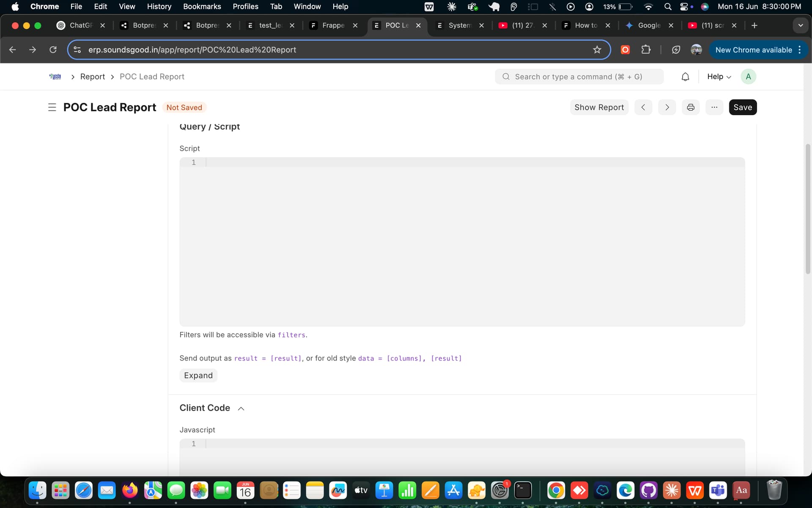Go to next document arrow

click(x=667, y=108)
